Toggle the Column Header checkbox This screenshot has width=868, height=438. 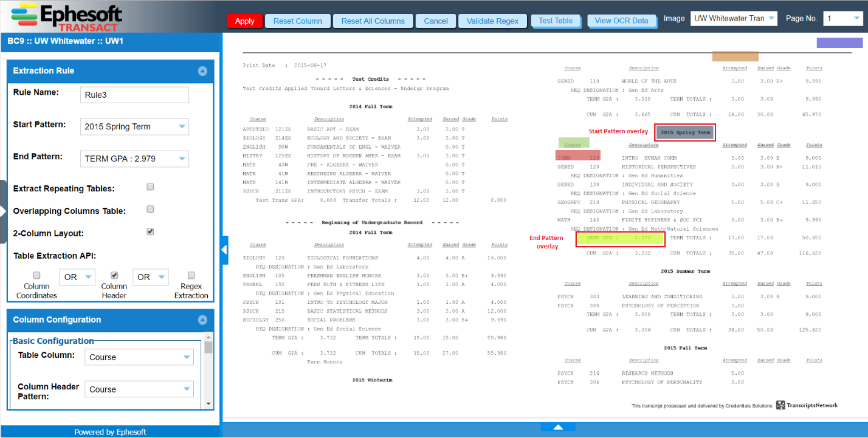click(x=114, y=275)
